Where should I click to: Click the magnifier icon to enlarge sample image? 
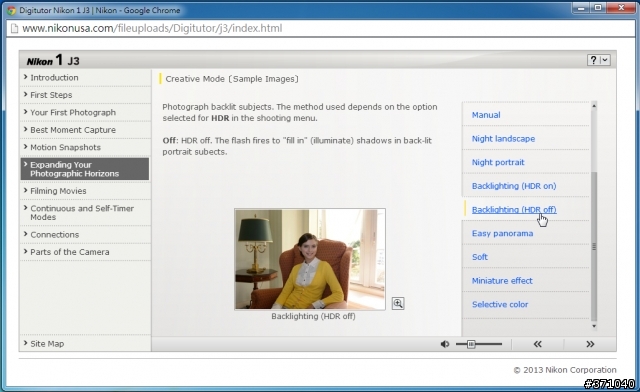point(398,303)
